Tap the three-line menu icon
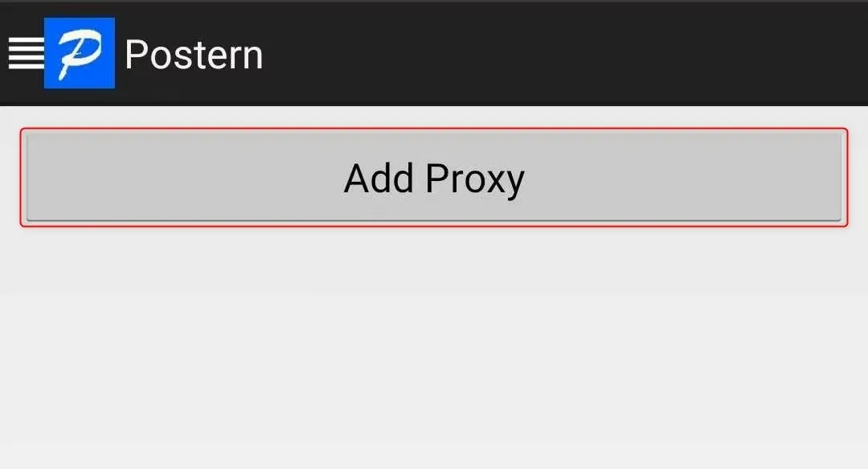This screenshot has width=868, height=469. 25,54
